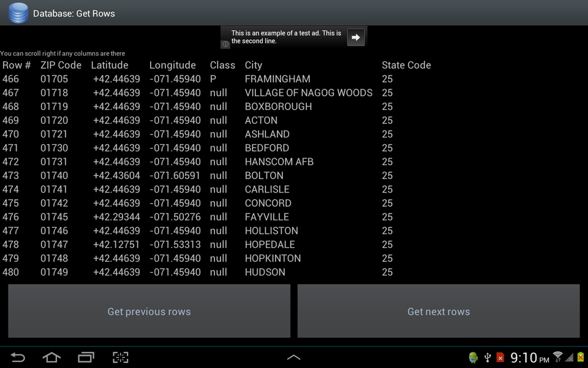
Task: Tap the screenshot capture icon
Action: point(121,357)
